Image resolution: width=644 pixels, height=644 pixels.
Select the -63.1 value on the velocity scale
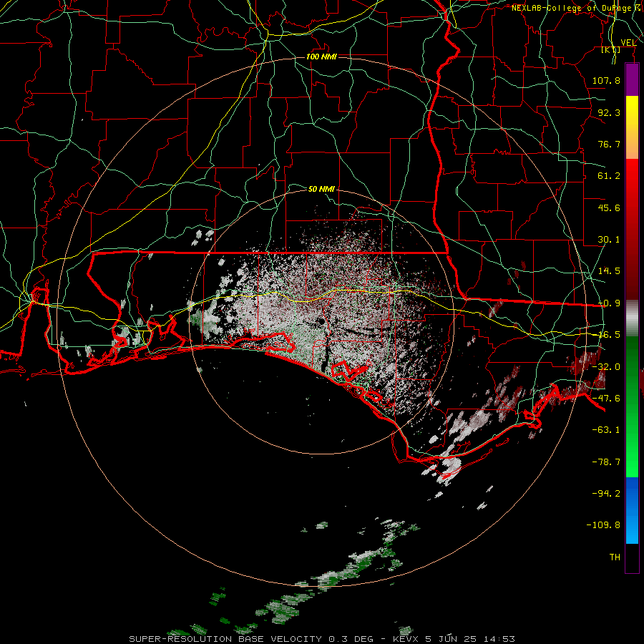click(x=606, y=430)
